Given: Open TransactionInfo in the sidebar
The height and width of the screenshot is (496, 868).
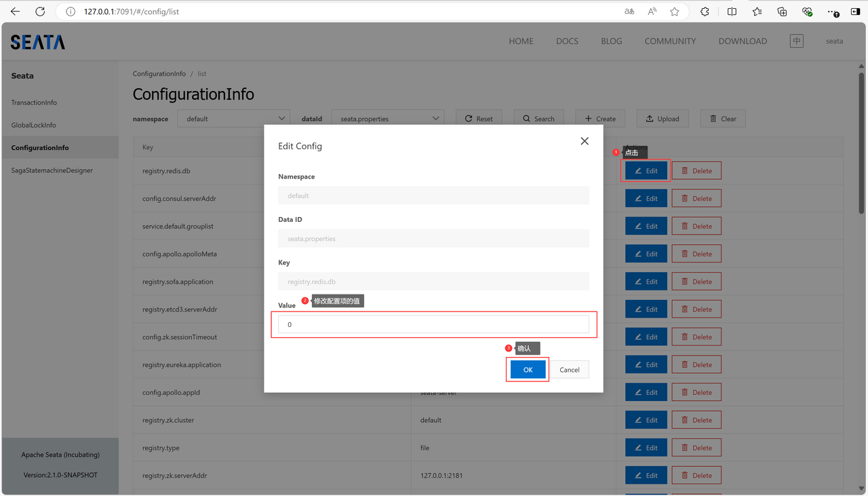Looking at the screenshot, I should click(x=34, y=102).
